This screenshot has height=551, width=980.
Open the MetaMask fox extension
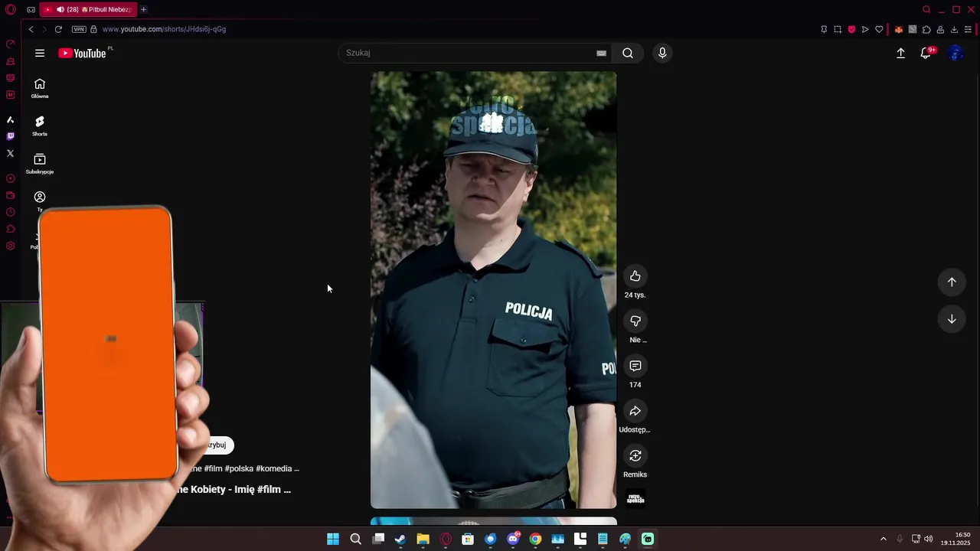tap(899, 29)
